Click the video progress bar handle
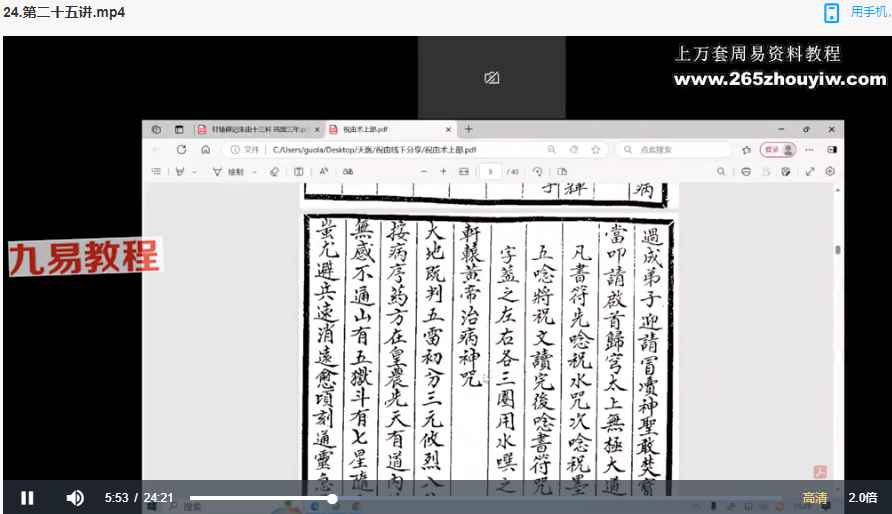 coord(332,498)
